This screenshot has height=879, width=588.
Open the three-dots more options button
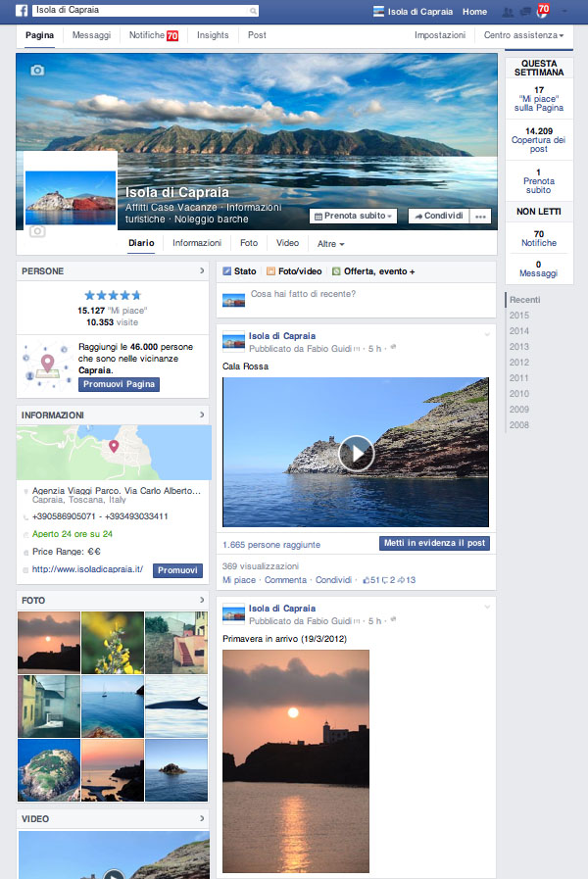(480, 217)
